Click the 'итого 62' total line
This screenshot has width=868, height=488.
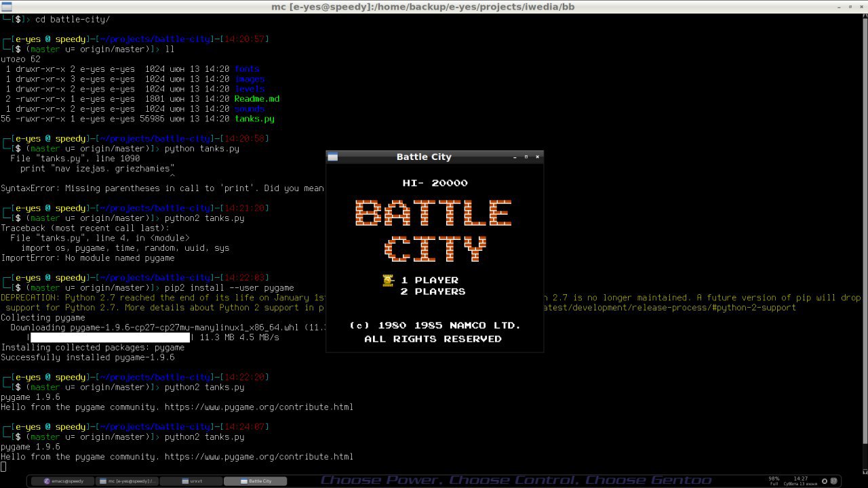(20, 59)
